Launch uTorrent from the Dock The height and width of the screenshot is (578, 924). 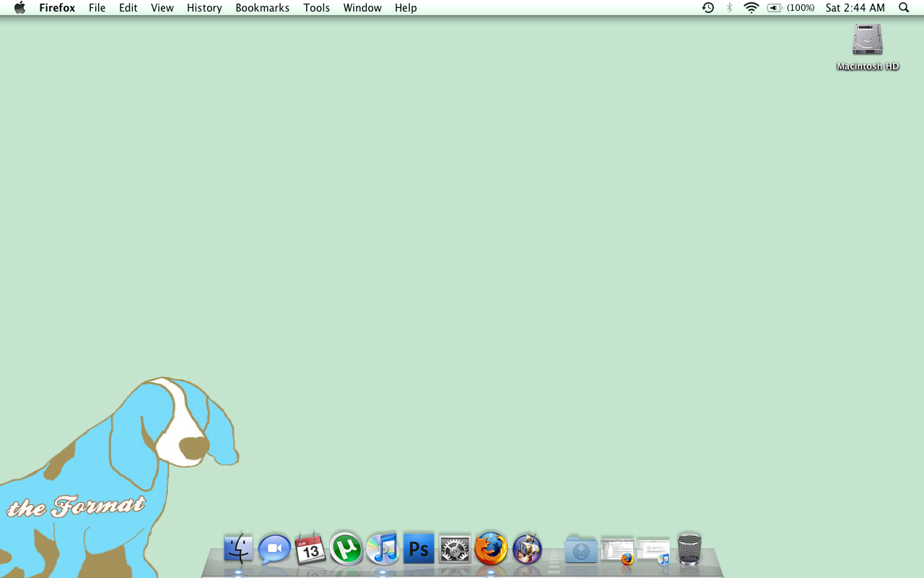point(346,548)
